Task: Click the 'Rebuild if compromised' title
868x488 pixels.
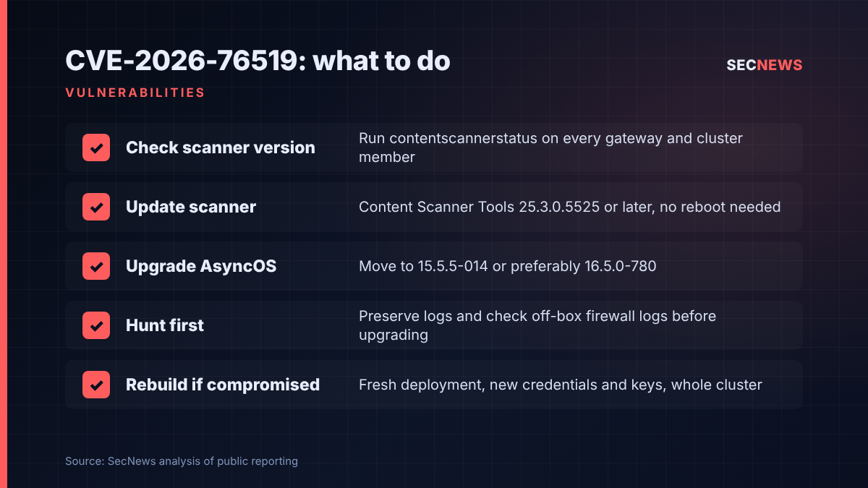Action: [x=223, y=385]
